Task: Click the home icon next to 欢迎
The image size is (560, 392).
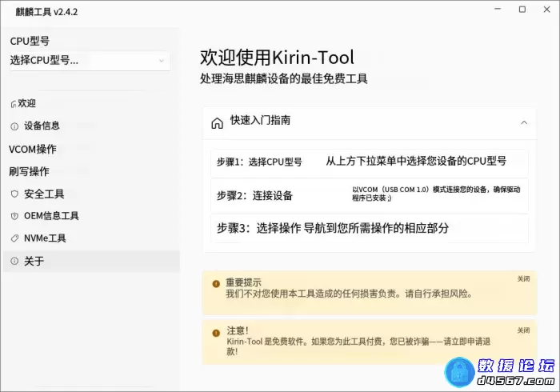Action: [x=14, y=104]
